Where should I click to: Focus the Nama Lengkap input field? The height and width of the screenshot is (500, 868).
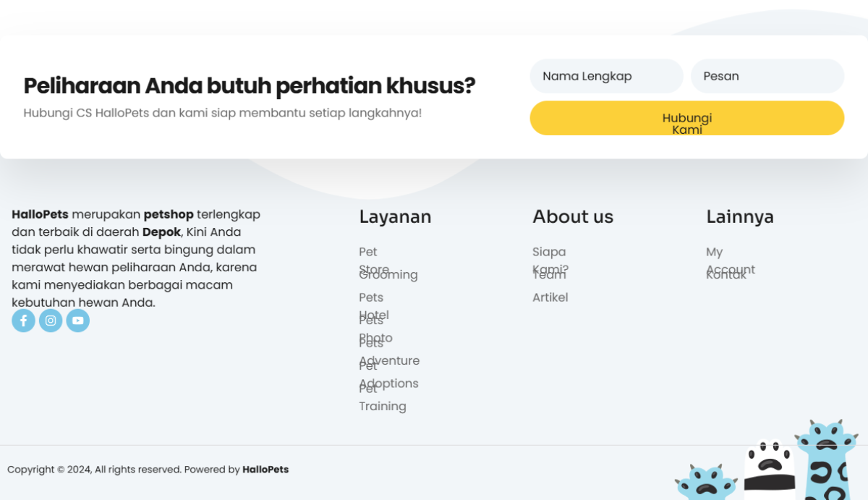[606, 76]
